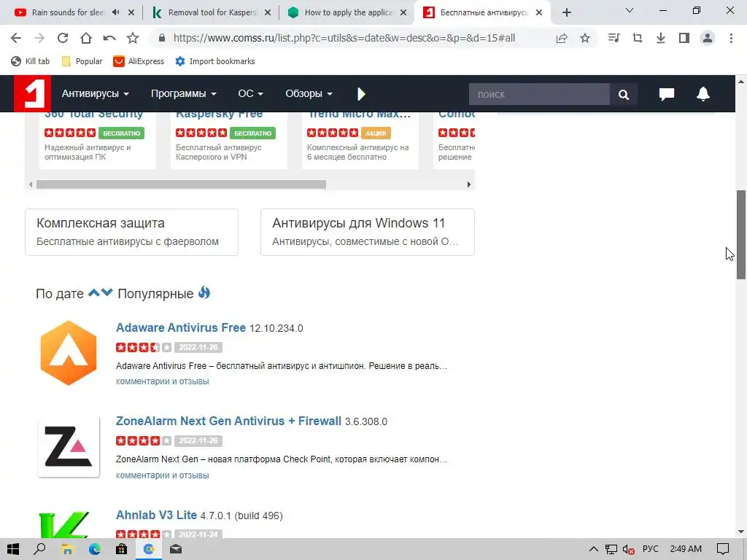Image resolution: width=747 pixels, height=560 pixels.
Task: Open the Антивирусы dropdown menu
Action: 96,94
